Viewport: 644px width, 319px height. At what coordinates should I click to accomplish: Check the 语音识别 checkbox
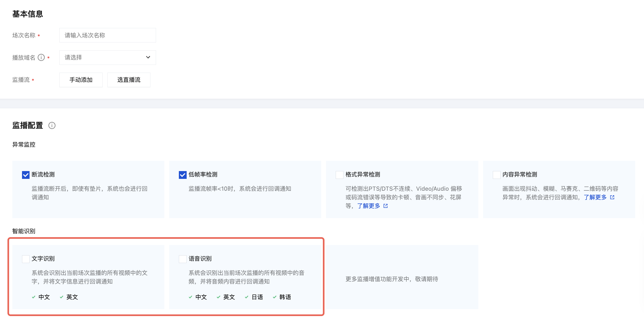pos(183,259)
